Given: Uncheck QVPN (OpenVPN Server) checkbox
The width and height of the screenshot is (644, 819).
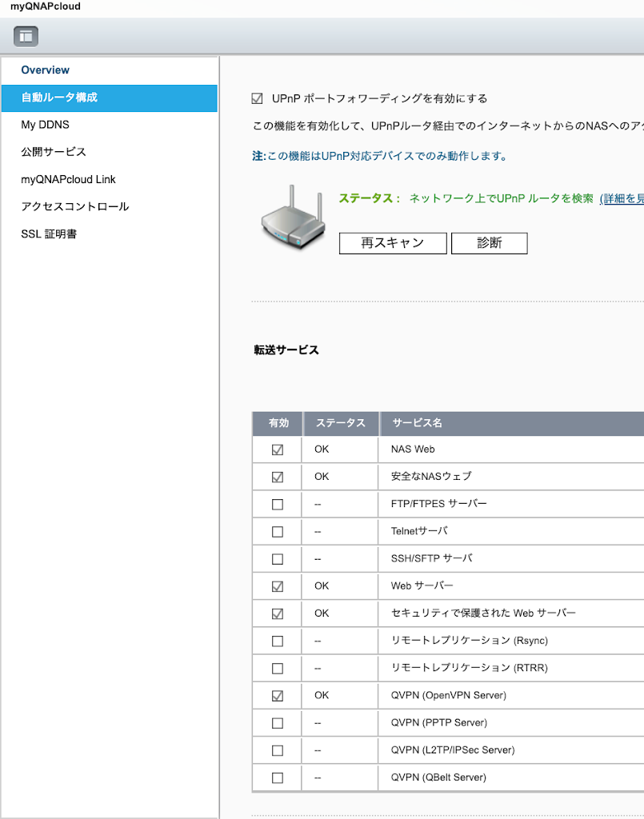Looking at the screenshot, I should [278, 696].
